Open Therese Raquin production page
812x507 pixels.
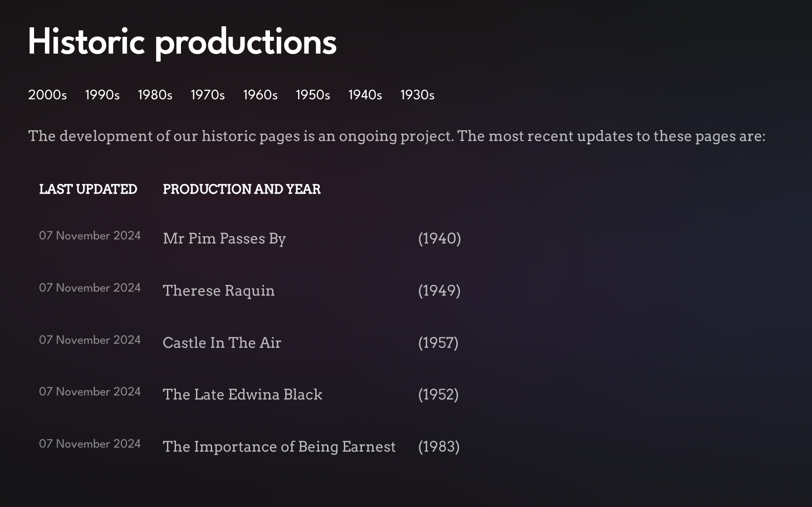coord(219,291)
